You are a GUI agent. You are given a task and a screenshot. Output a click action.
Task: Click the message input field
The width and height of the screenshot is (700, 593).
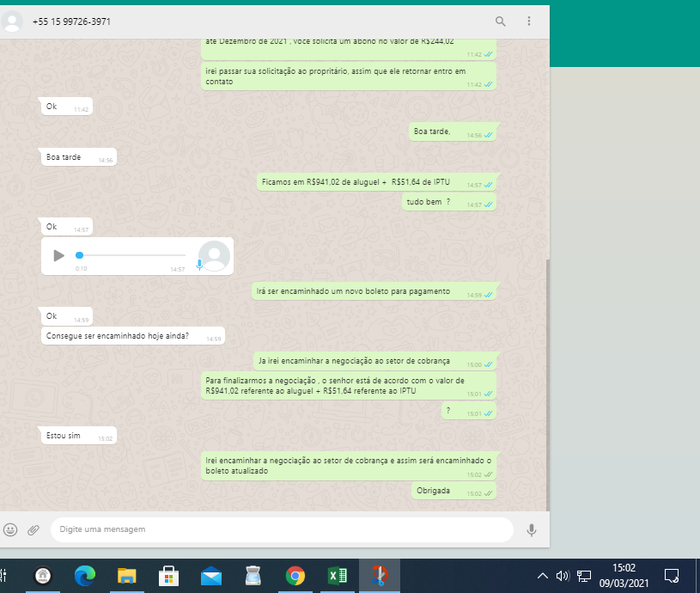282,529
